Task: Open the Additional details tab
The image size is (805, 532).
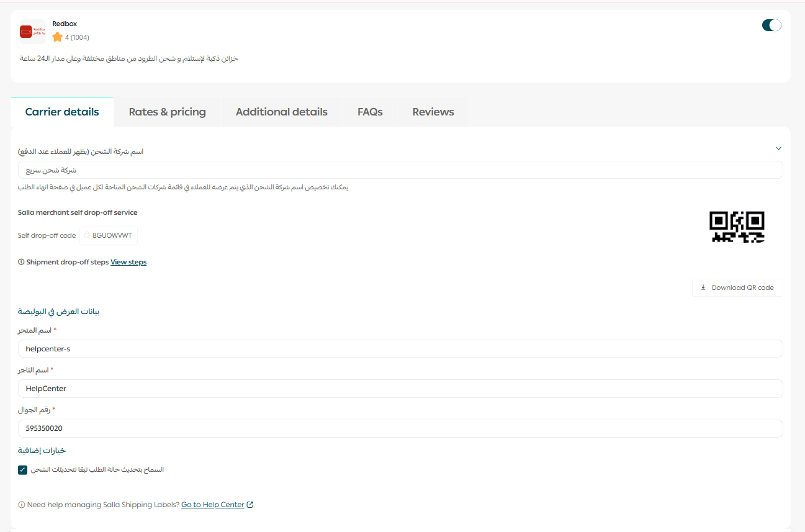Action: point(281,112)
